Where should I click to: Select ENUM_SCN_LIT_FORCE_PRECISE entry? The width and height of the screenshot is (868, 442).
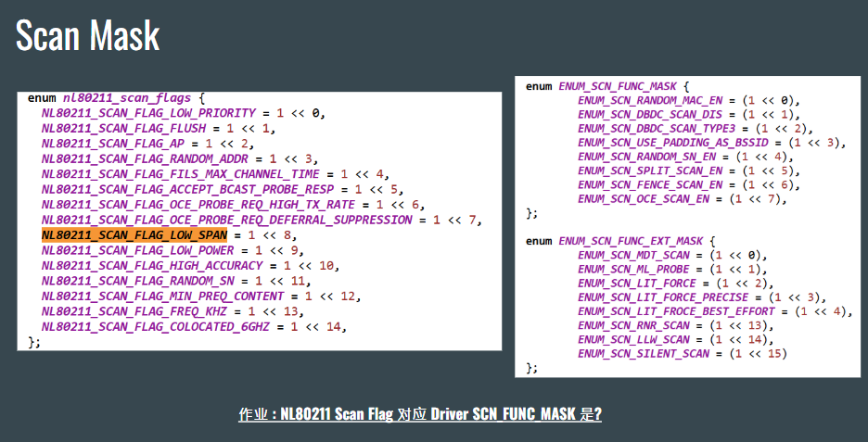point(703,297)
